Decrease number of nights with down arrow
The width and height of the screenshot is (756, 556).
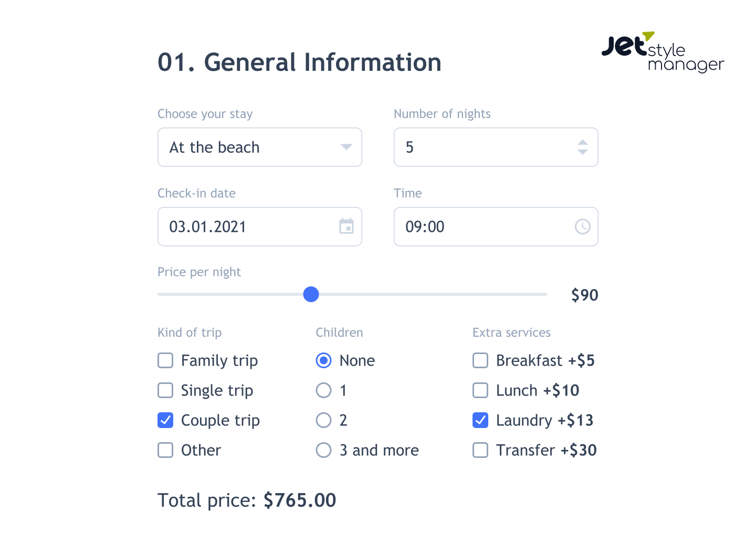583,152
